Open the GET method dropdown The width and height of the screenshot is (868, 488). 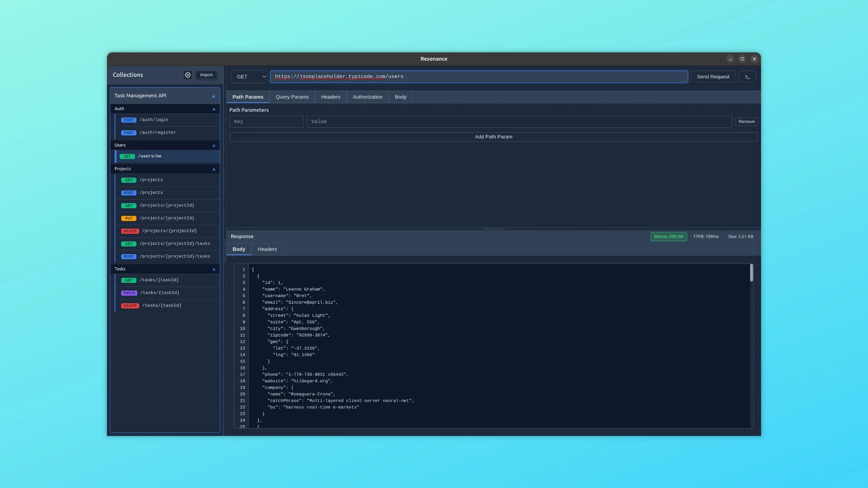point(248,77)
